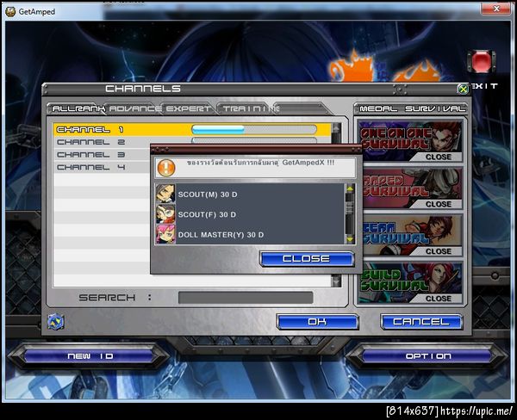Click reward list scroll up arrow
This screenshot has width=517, height=420.
click(x=350, y=188)
